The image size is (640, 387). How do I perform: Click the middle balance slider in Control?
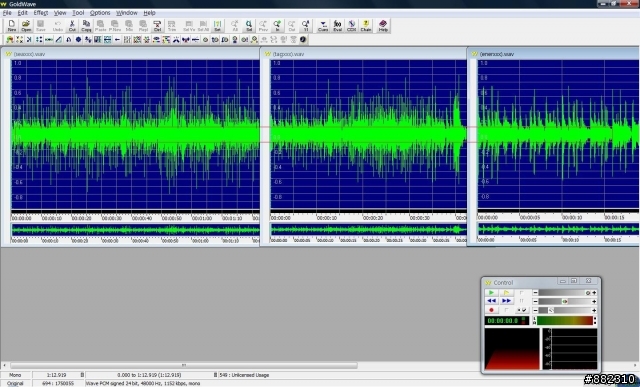tap(565, 301)
